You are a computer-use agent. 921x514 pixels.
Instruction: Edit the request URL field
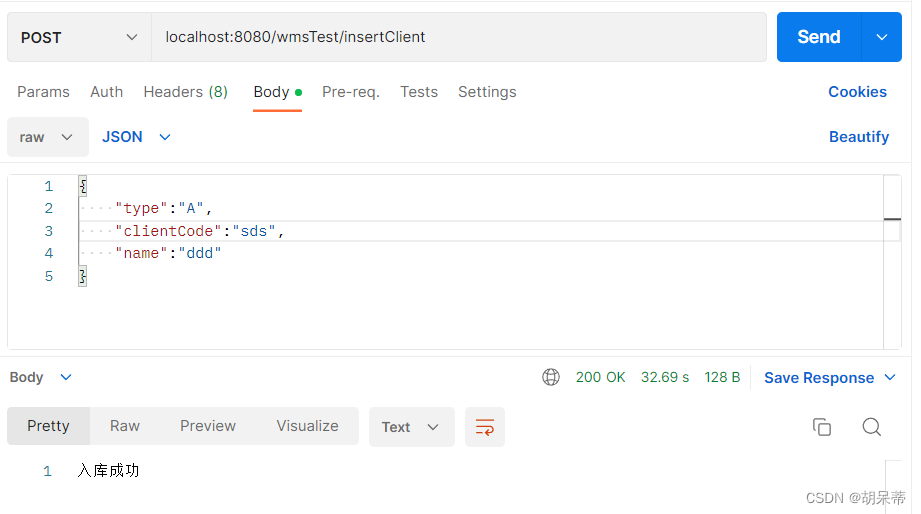point(459,37)
